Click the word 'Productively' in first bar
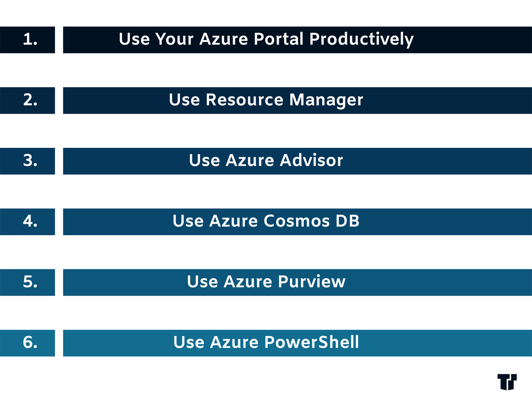Viewport: 532px width, 403px height. [361, 40]
